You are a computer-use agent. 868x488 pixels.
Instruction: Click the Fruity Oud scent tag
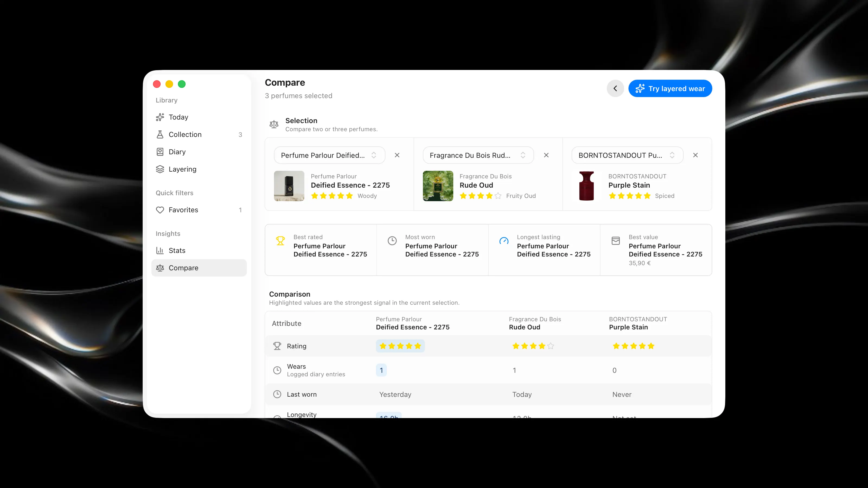pos(521,196)
